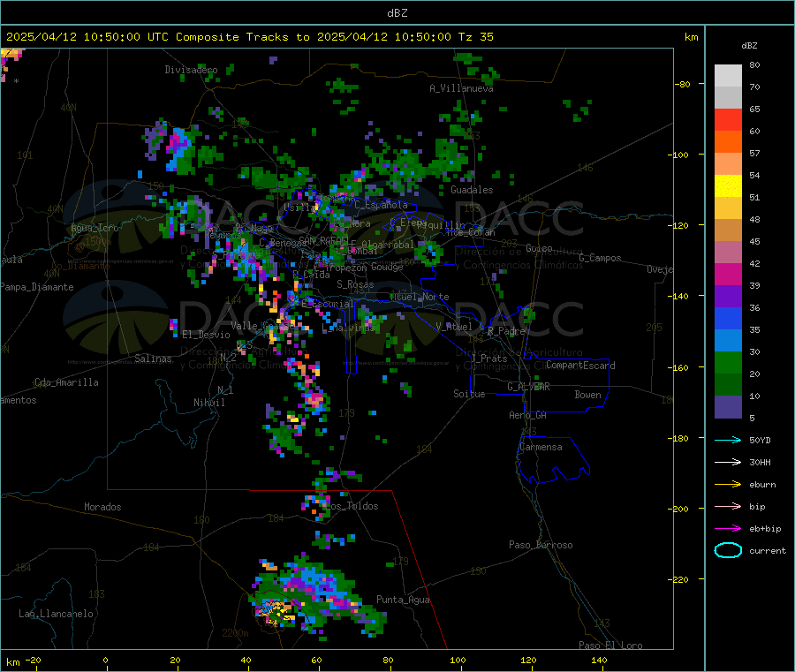The height and width of the screenshot is (672, 795).
Task: Click the pink bip arrow in legend
Action: pos(728,506)
